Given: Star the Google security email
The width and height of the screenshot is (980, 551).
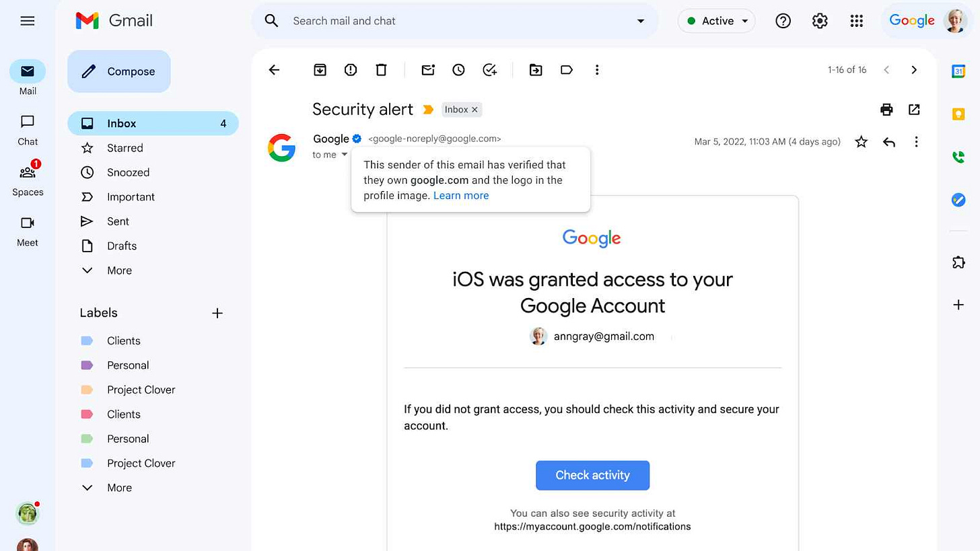Looking at the screenshot, I should [861, 141].
